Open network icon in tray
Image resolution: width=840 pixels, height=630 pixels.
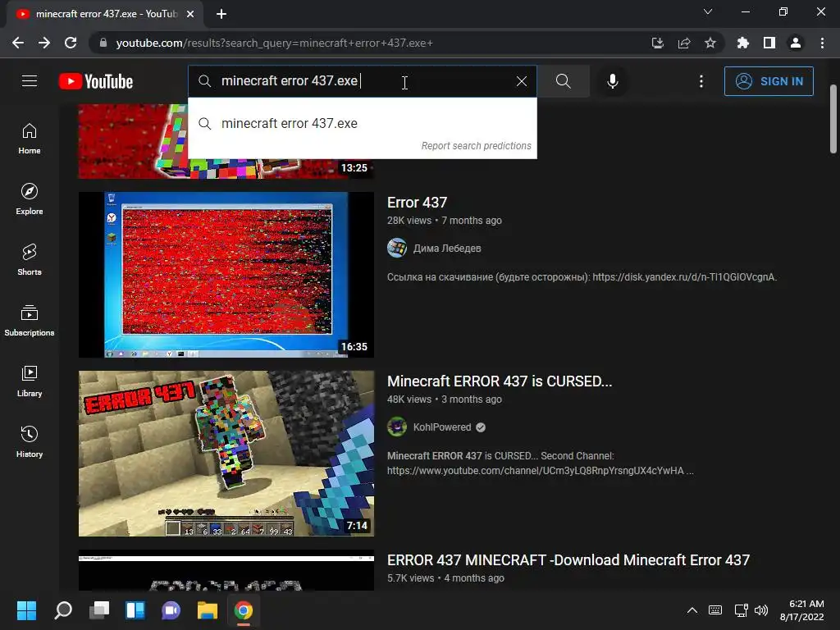tap(742, 610)
